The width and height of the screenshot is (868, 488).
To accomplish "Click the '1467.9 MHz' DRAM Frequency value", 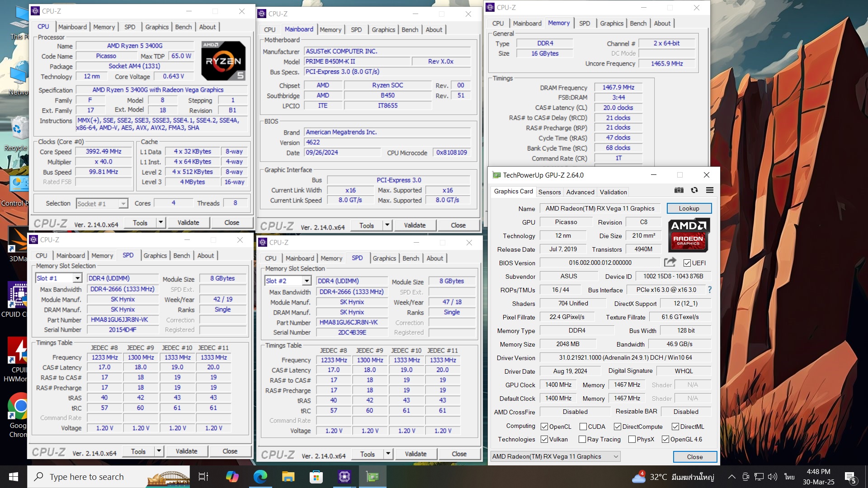I will pos(618,87).
